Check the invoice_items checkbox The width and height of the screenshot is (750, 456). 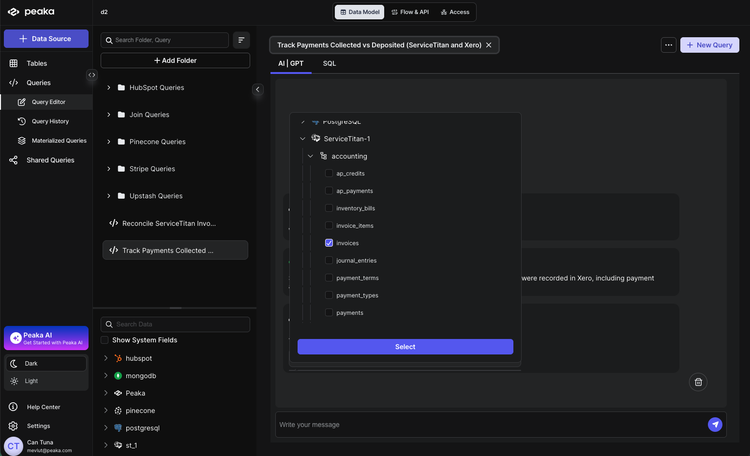click(329, 225)
